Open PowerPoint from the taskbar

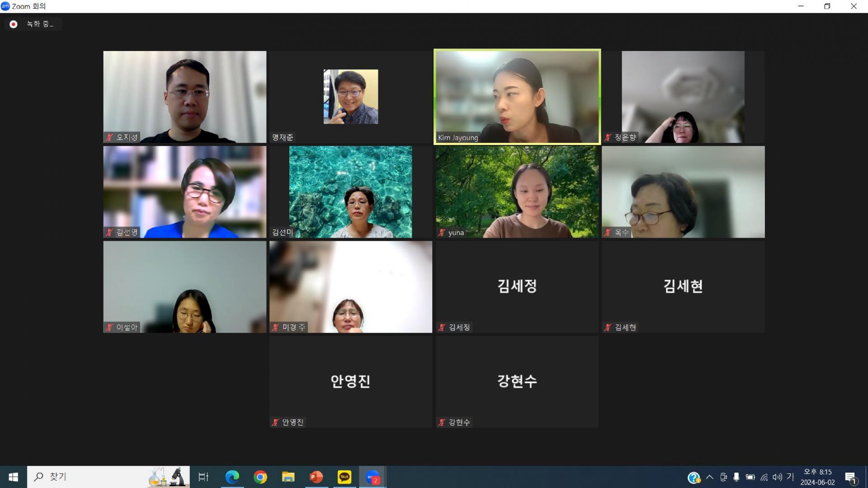point(316,477)
